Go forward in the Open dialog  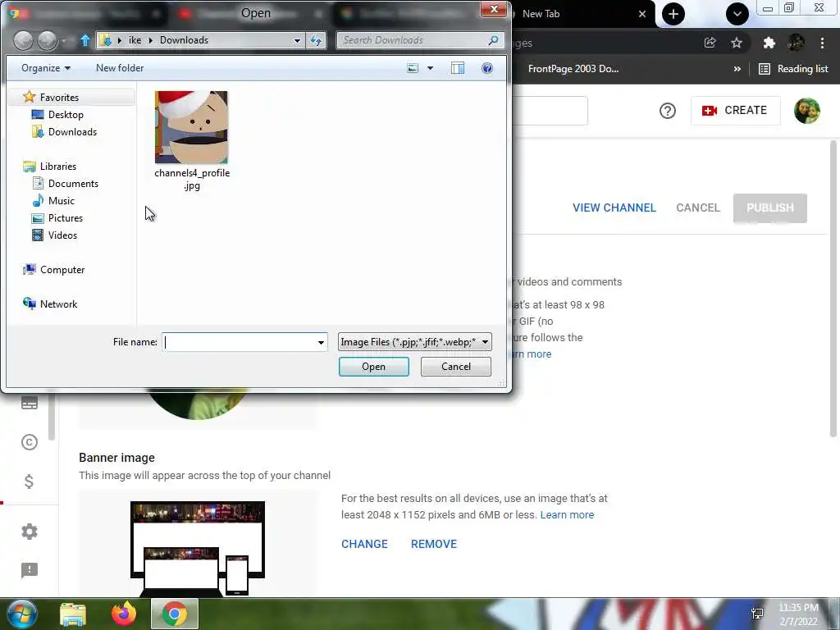coord(47,40)
